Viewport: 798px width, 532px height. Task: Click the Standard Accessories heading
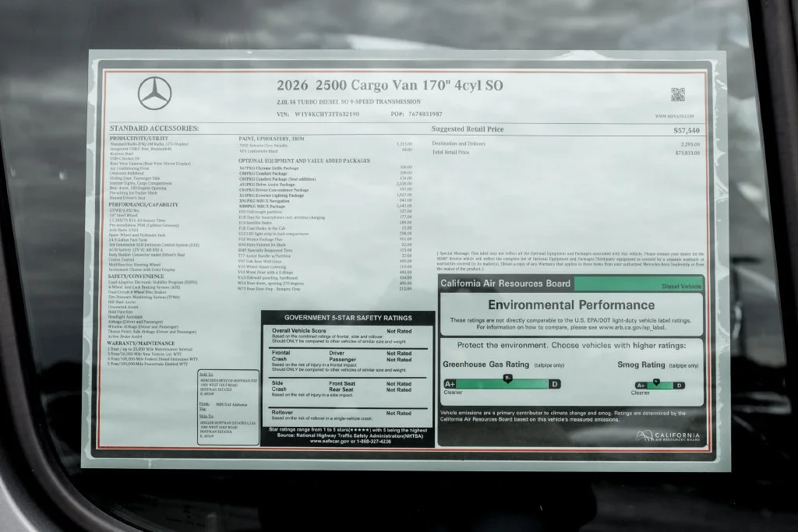154,129
